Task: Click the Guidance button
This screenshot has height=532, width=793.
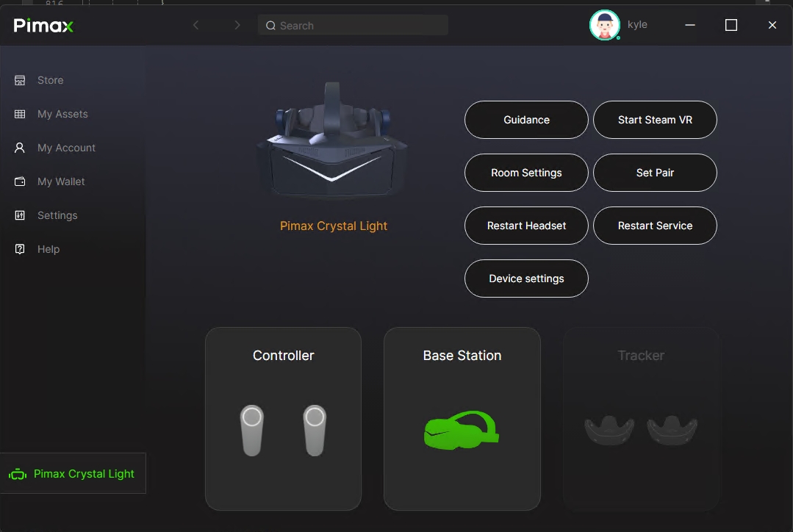Action: point(526,120)
